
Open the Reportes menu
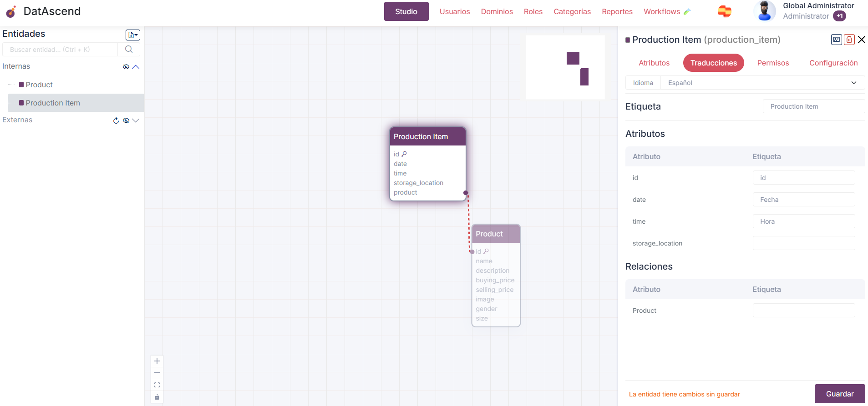tap(617, 11)
